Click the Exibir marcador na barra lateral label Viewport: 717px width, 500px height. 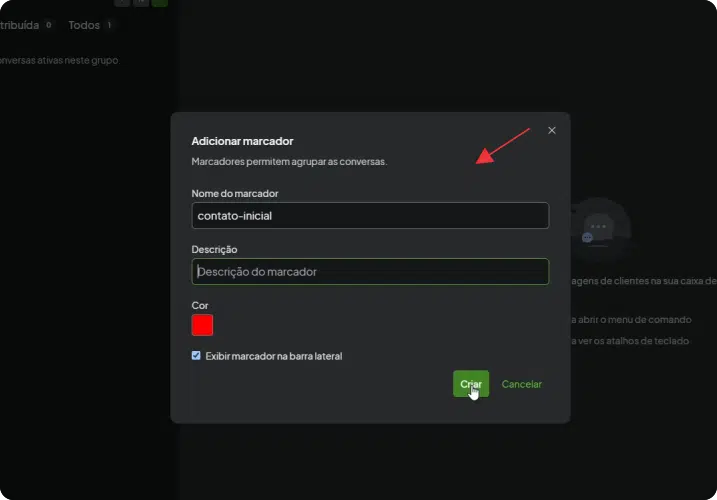(273, 356)
